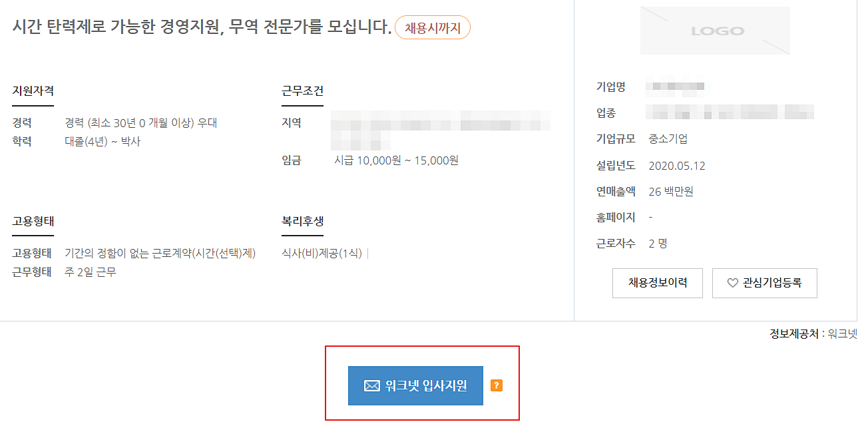This screenshot has width=868, height=424.
Task: Toggle 관심기업등록 to favorite this company
Action: click(764, 282)
